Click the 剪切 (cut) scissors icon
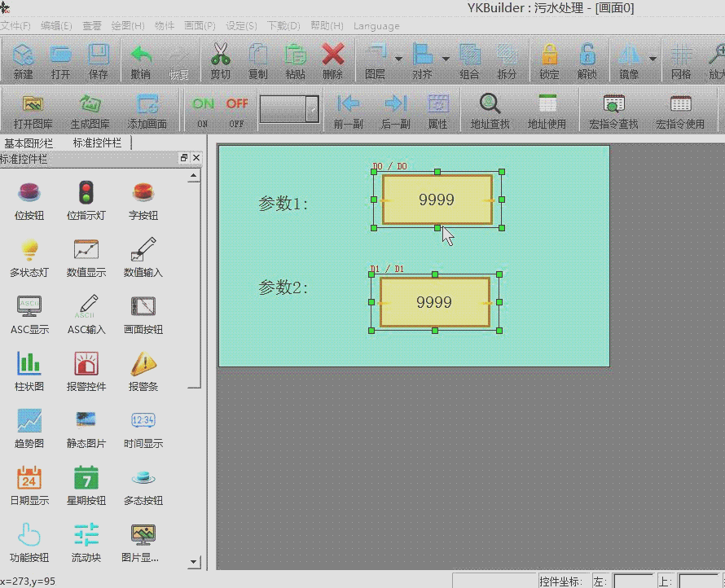Image resolution: width=725 pixels, height=588 pixels. pos(220,55)
